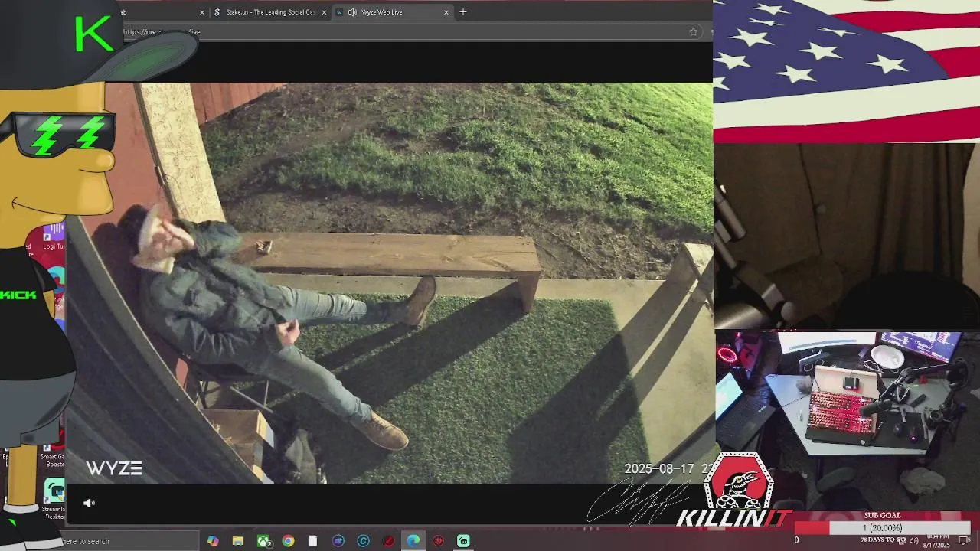Open a new browser tab
Screen dimensions: 980x551
click(x=463, y=12)
